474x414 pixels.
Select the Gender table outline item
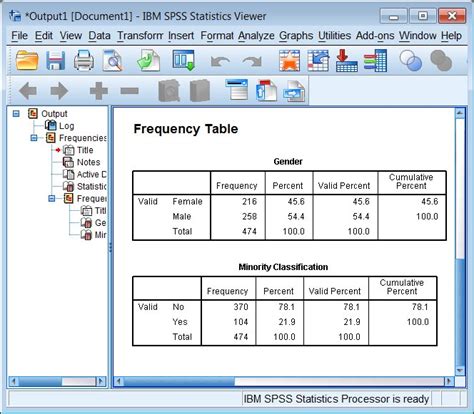click(x=100, y=223)
